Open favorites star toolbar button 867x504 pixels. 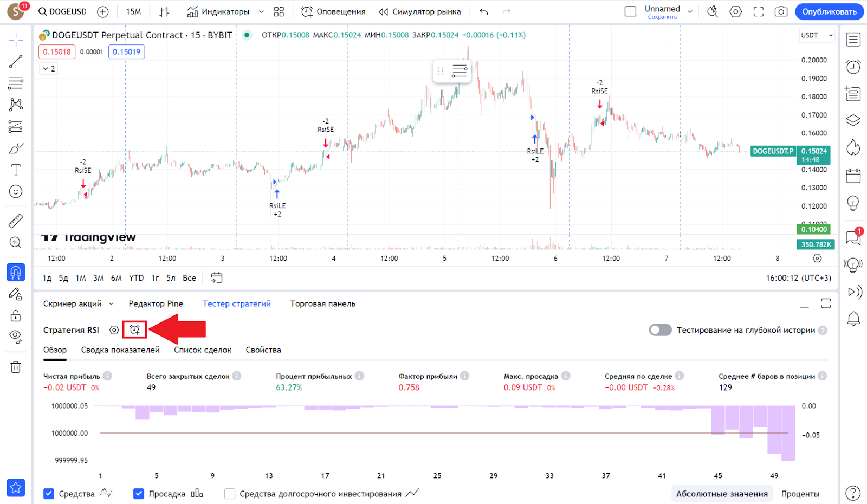click(16, 487)
